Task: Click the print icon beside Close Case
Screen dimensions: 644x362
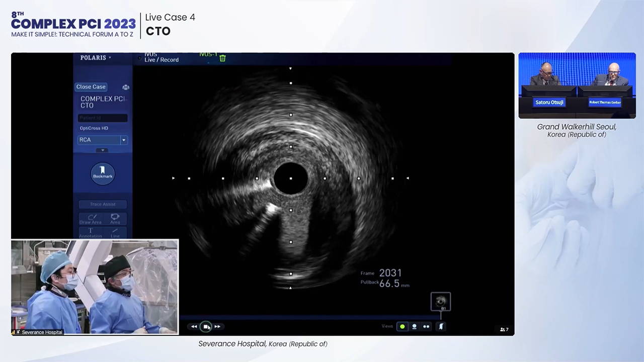Action: click(x=126, y=87)
